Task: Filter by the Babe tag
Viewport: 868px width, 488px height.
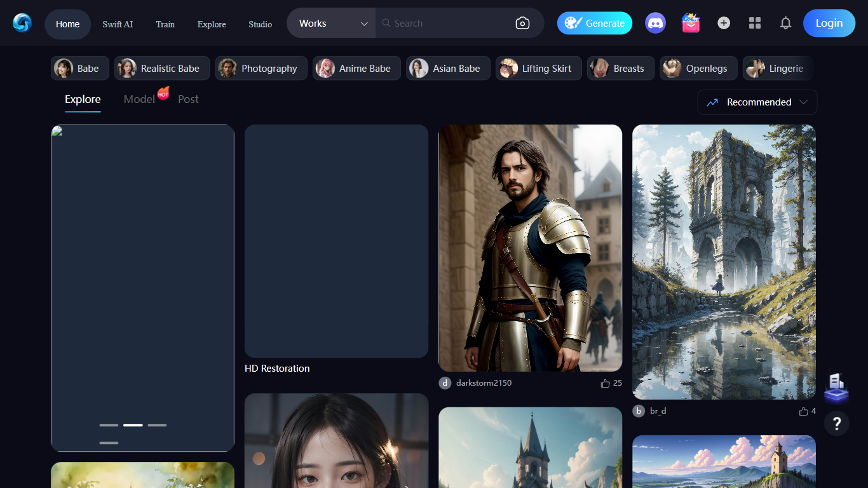Action: (80, 68)
